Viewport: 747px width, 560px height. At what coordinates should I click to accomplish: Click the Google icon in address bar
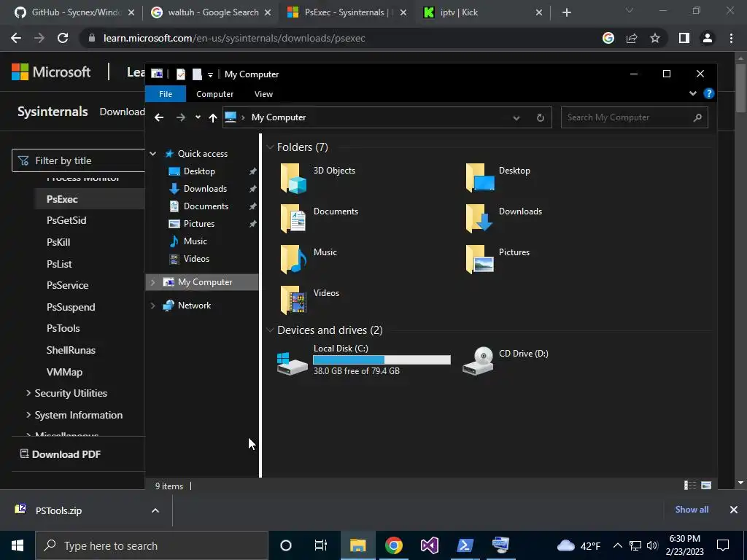[x=608, y=38]
